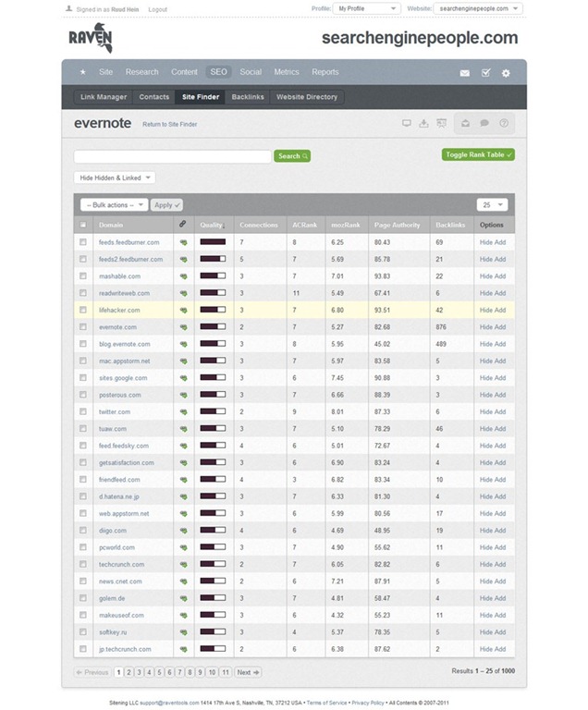Click the Raven logo
Screen dimensions: 588x710
91,39
